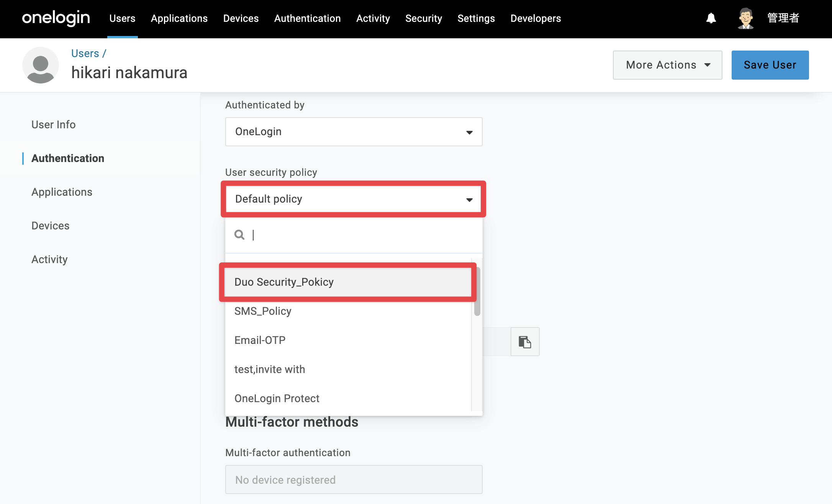
Task: Select Duo Security_Pokicy option
Action: click(x=348, y=282)
